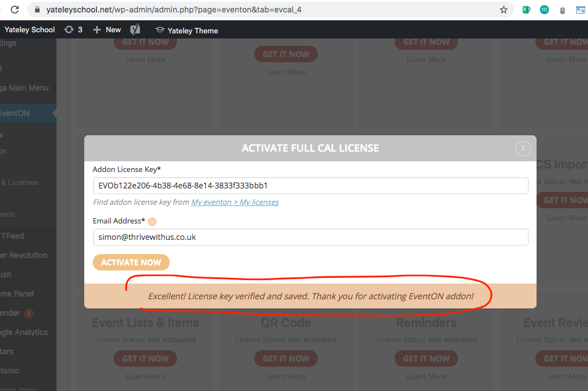The width and height of the screenshot is (588, 391).
Task: Click the Email Address input field
Action: point(310,237)
